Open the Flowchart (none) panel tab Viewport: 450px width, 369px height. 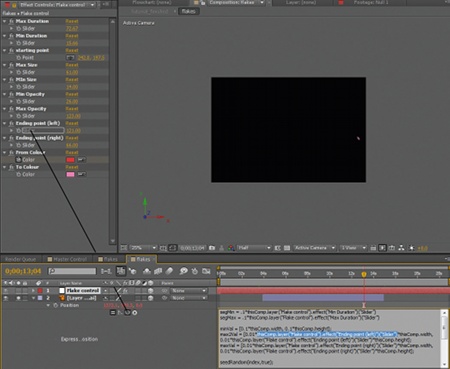[152, 2]
